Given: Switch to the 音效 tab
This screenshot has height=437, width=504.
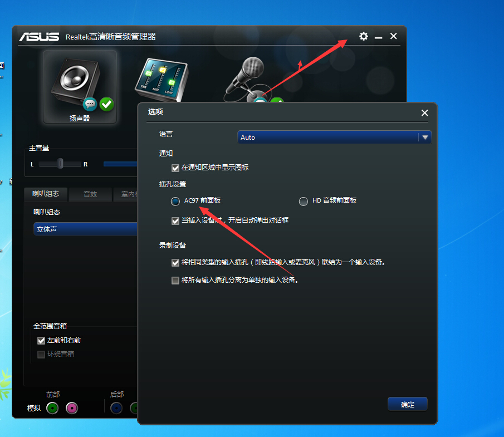Looking at the screenshot, I should pos(90,194).
